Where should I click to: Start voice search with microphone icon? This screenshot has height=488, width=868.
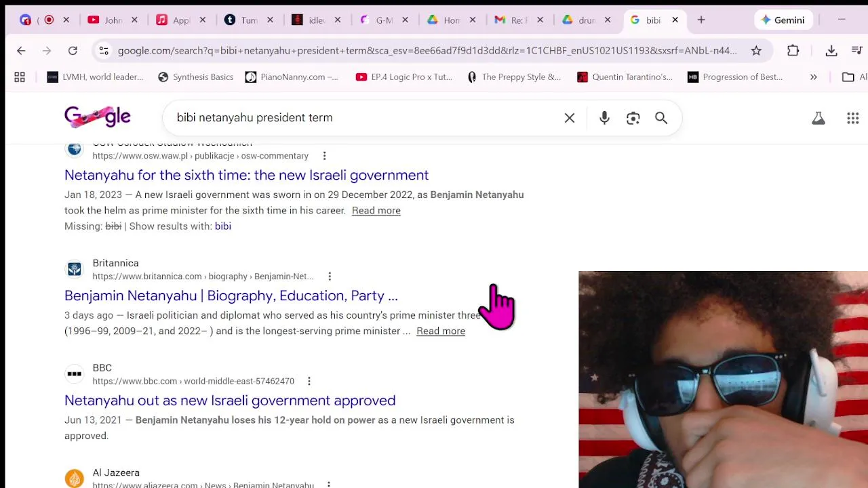604,118
